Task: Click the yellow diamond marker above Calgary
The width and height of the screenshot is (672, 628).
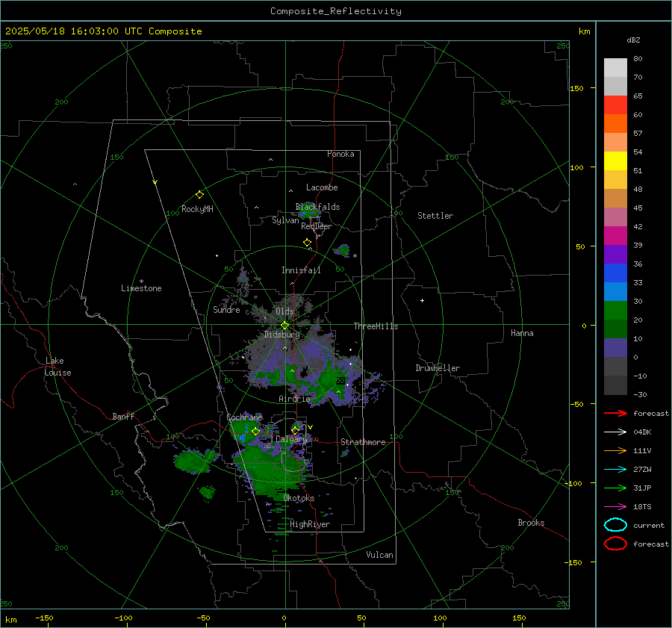Action: point(295,430)
